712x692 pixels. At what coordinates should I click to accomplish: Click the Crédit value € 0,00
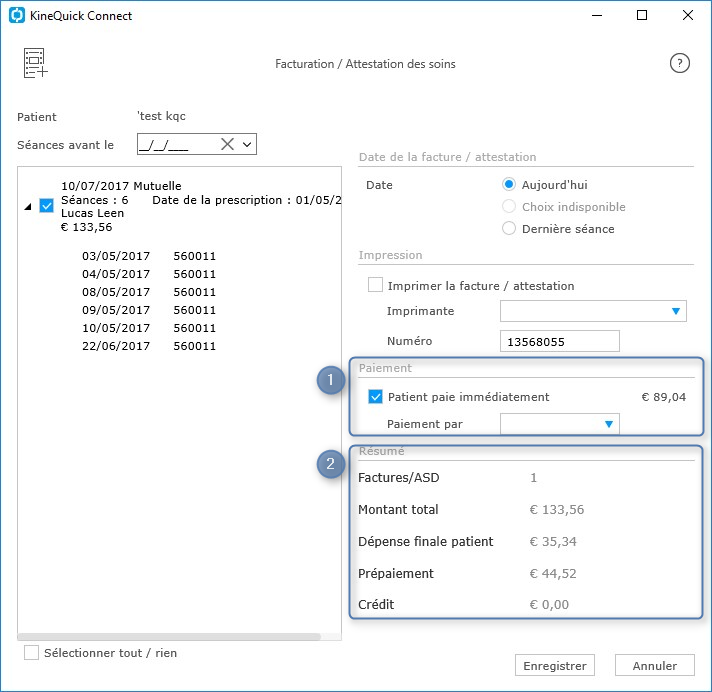click(549, 604)
